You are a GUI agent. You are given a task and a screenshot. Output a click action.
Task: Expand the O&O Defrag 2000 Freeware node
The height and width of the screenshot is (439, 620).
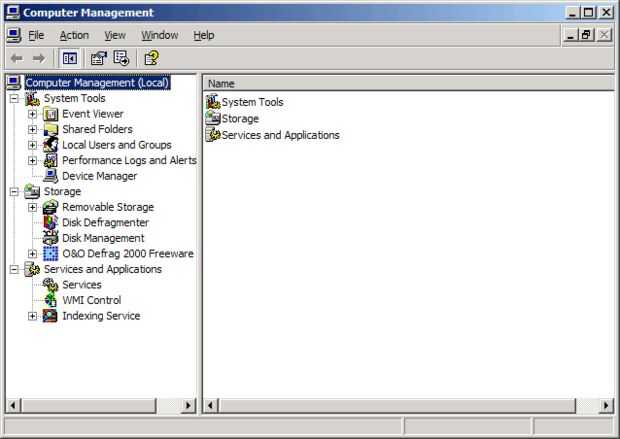tap(32, 254)
